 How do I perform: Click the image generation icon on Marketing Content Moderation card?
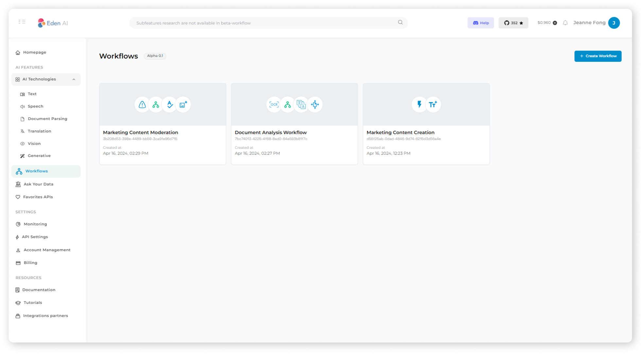[x=183, y=104]
